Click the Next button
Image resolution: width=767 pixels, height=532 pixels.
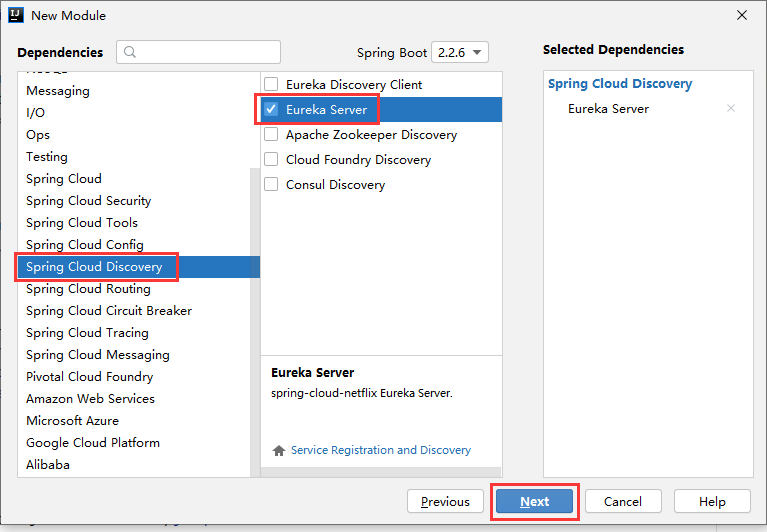coord(534,501)
